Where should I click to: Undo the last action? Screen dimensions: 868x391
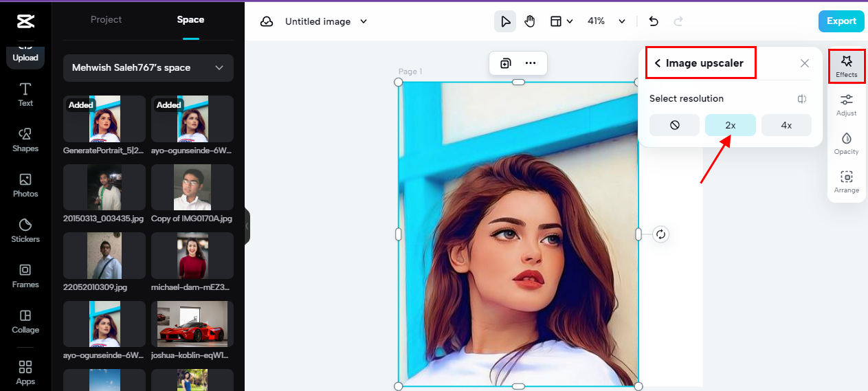point(654,21)
